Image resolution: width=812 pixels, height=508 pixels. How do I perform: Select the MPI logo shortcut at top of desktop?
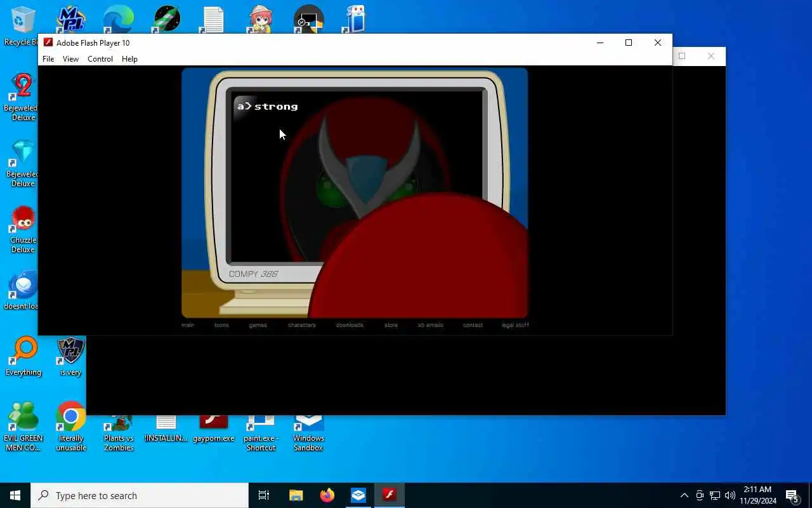point(70,19)
